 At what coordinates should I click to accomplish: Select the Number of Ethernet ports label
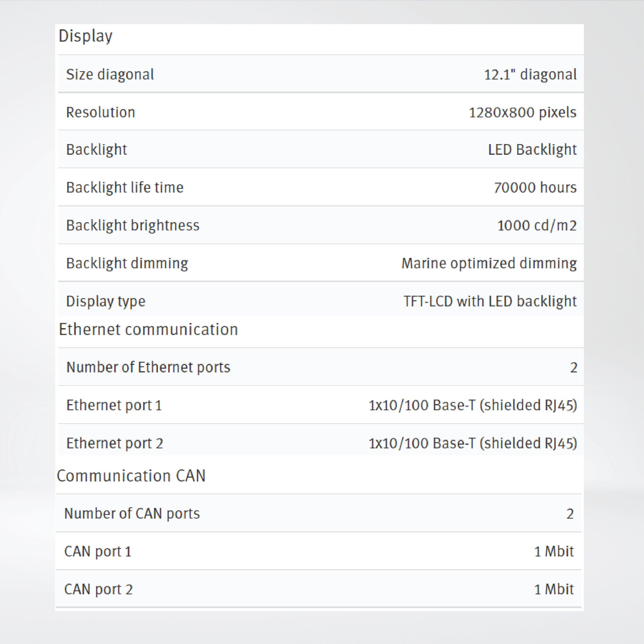tap(148, 367)
